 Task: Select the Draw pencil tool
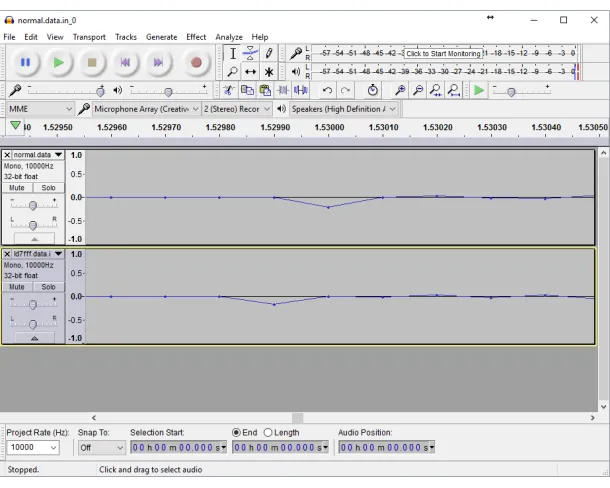pyautogui.click(x=269, y=53)
